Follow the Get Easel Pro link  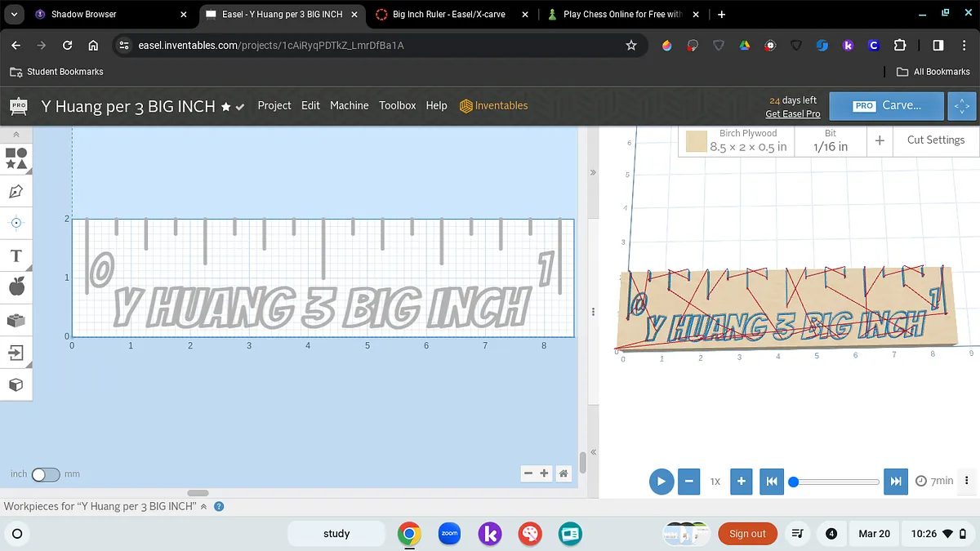pyautogui.click(x=792, y=113)
